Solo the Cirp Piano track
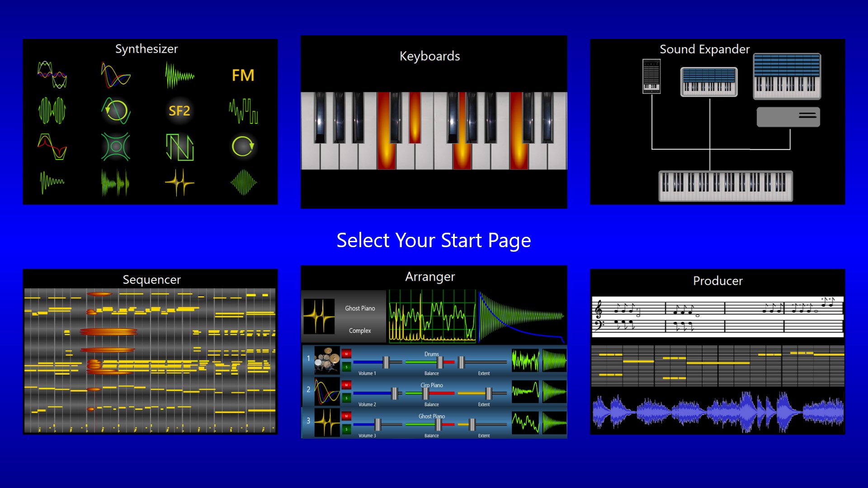 point(346,398)
